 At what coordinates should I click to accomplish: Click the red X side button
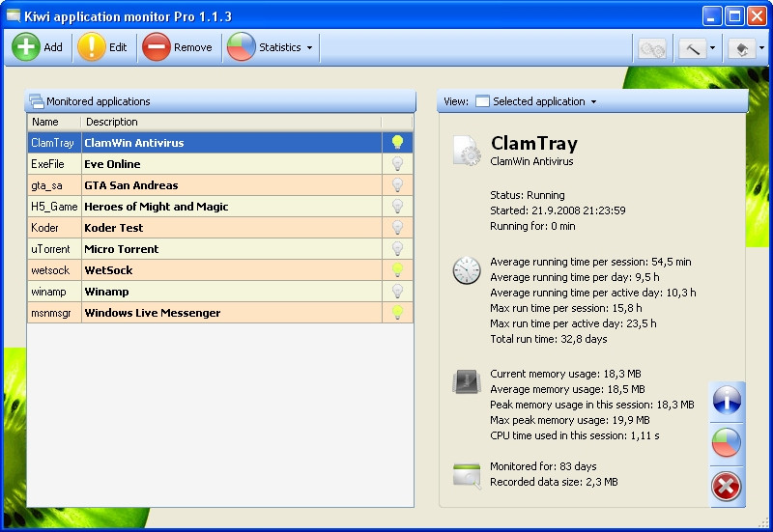click(727, 487)
